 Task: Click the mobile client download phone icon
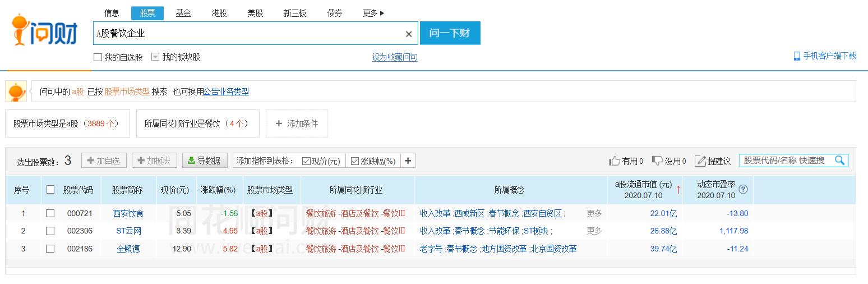click(x=796, y=56)
